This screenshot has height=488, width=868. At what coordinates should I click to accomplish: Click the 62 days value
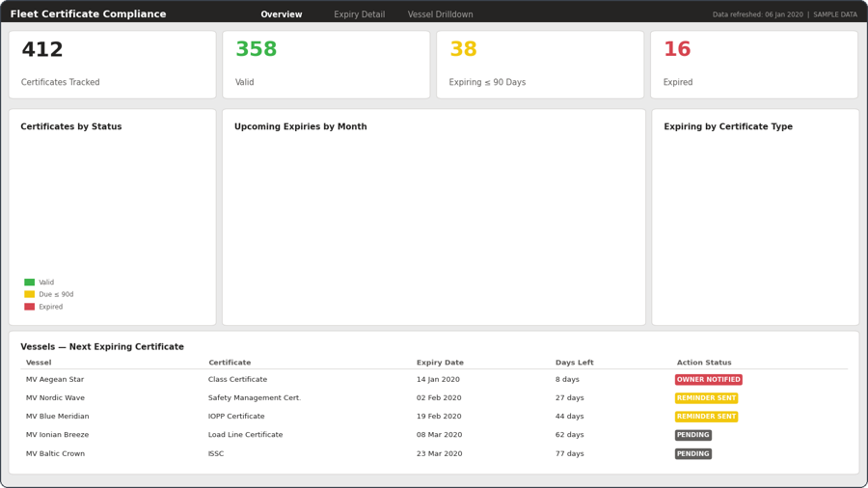570,435
